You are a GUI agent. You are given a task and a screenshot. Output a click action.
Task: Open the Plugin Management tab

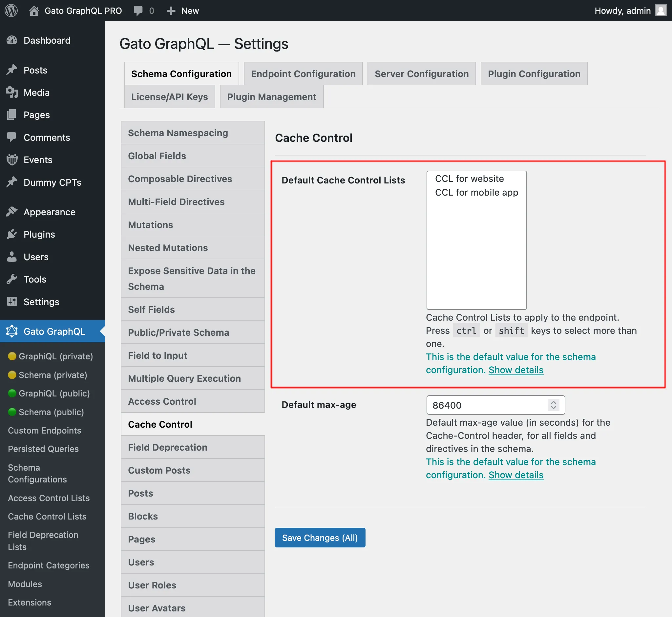point(272,96)
